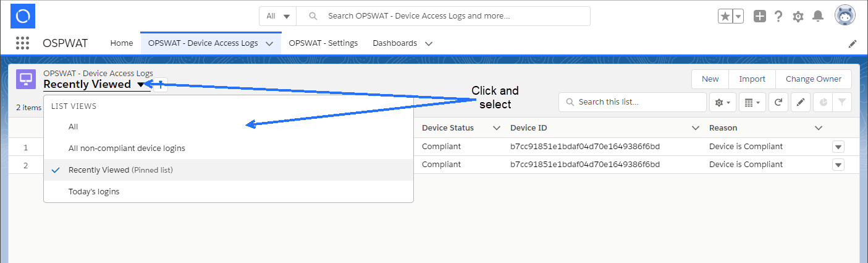Screen dimensions: 868x263
Task: Click Compliant status in row 2
Action: [x=441, y=165]
